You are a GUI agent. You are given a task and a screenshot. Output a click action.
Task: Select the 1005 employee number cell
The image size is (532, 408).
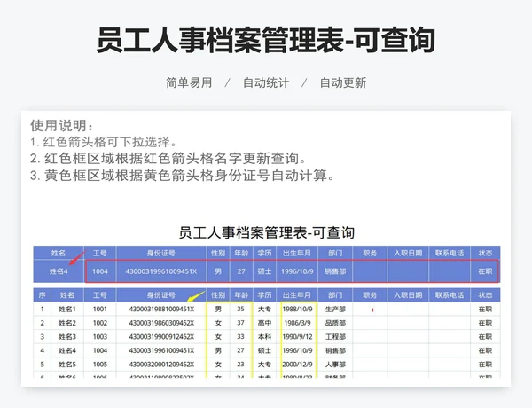[x=100, y=365]
